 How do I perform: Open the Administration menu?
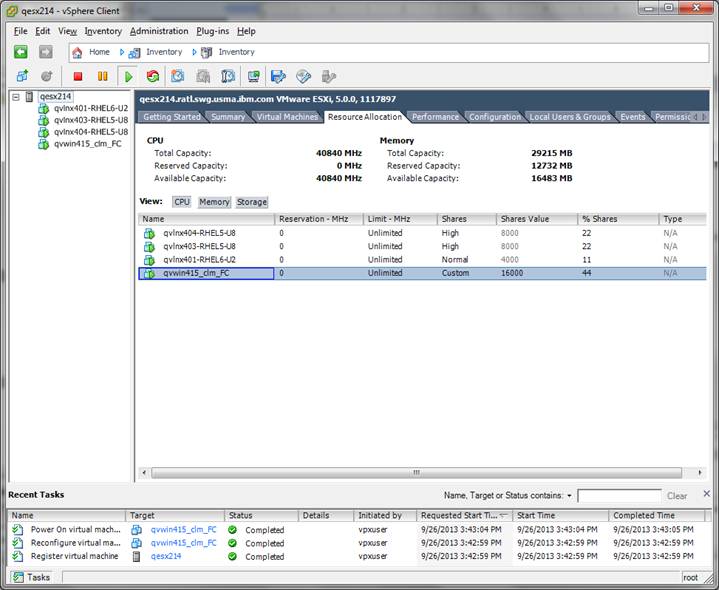coord(159,31)
